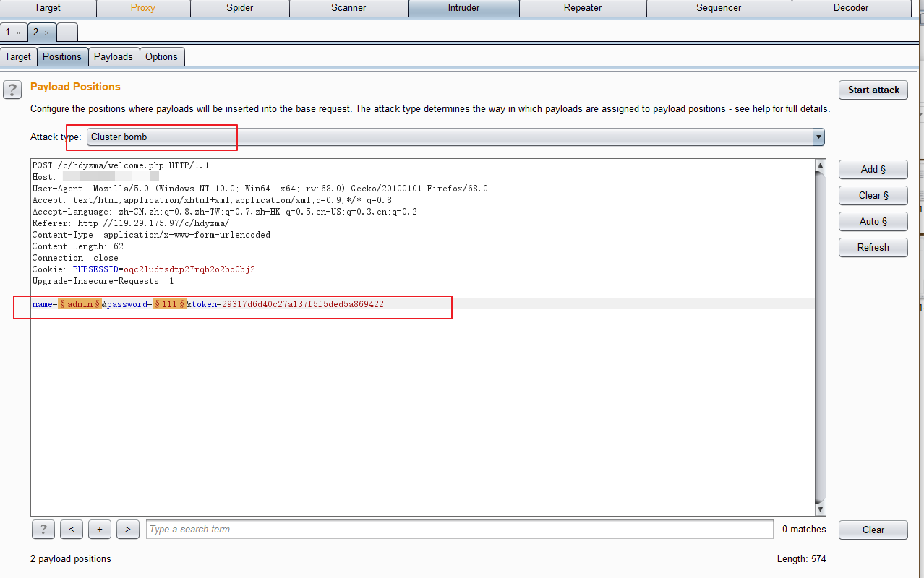
Task: Click search help question-mark button
Action: tap(43, 530)
